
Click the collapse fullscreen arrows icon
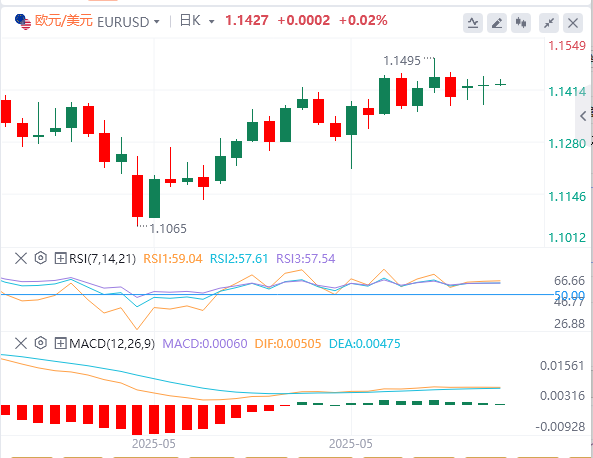(x=549, y=23)
